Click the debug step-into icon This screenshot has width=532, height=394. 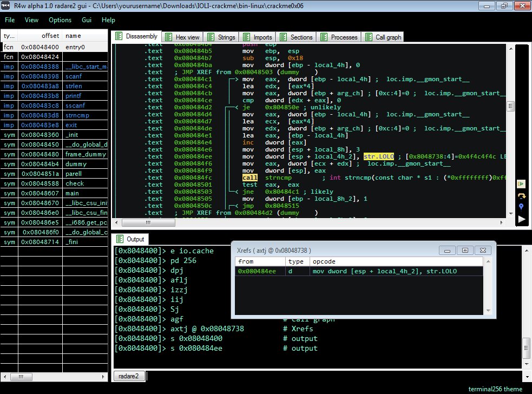point(521,184)
